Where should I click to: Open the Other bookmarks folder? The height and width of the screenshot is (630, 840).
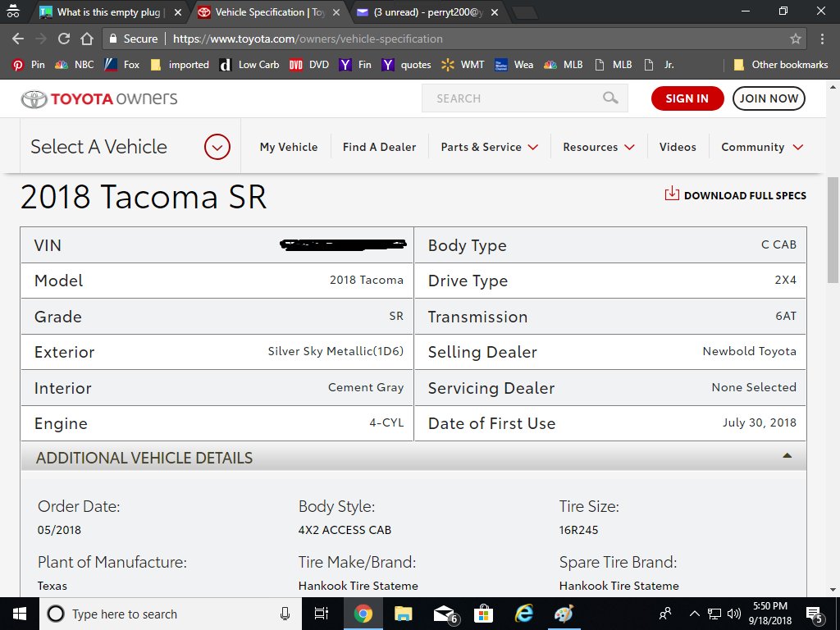[x=781, y=65]
